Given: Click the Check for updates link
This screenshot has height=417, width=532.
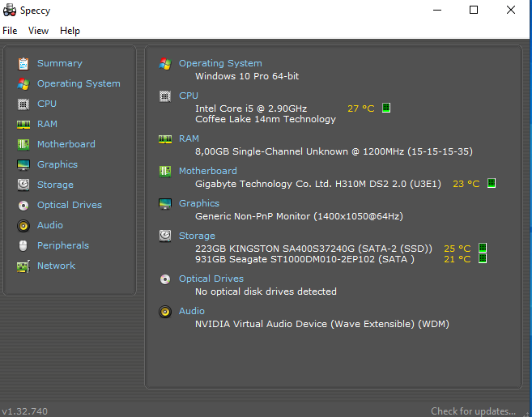Looking at the screenshot, I should pyautogui.click(x=473, y=411).
